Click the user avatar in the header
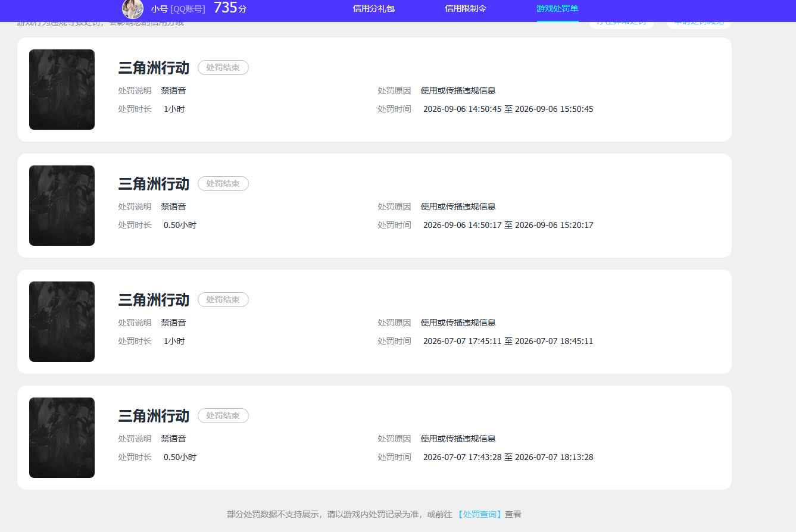796x532 pixels. point(133,8)
